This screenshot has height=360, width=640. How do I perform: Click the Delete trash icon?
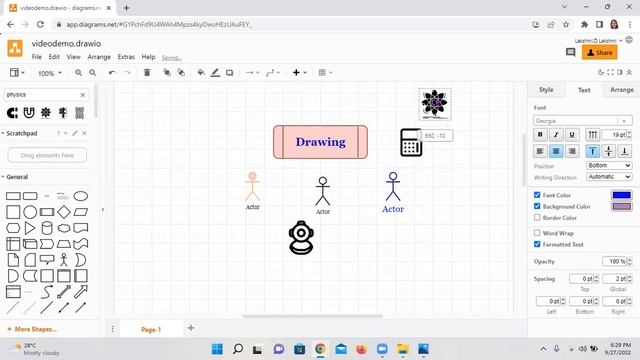click(147, 73)
